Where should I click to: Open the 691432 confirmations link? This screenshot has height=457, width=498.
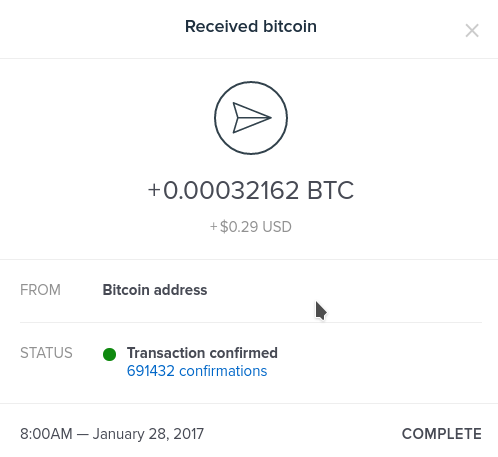[197, 371]
